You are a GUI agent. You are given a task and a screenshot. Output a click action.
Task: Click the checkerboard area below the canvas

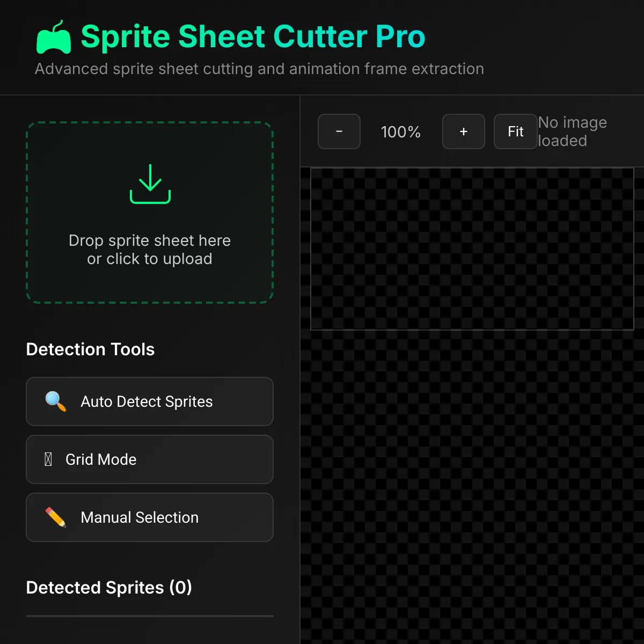point(472,483)
